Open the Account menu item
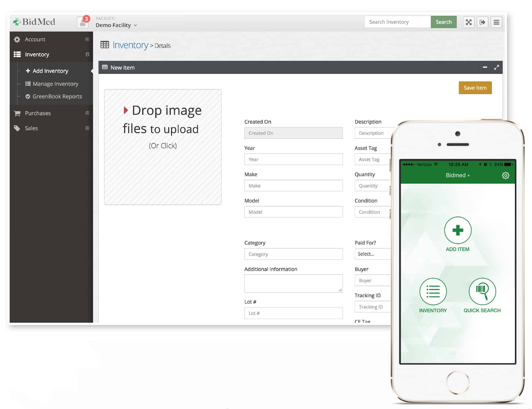 coord(35,39)
